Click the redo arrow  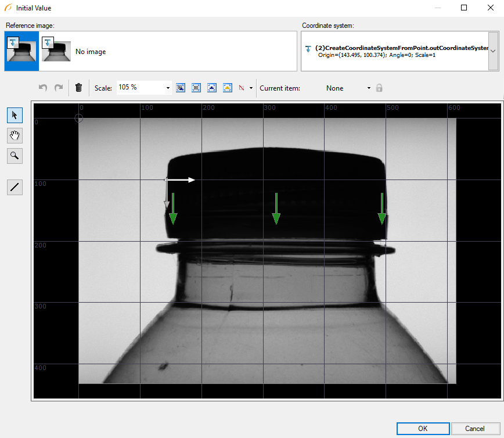pyautogui.click(x=58, y=88)
